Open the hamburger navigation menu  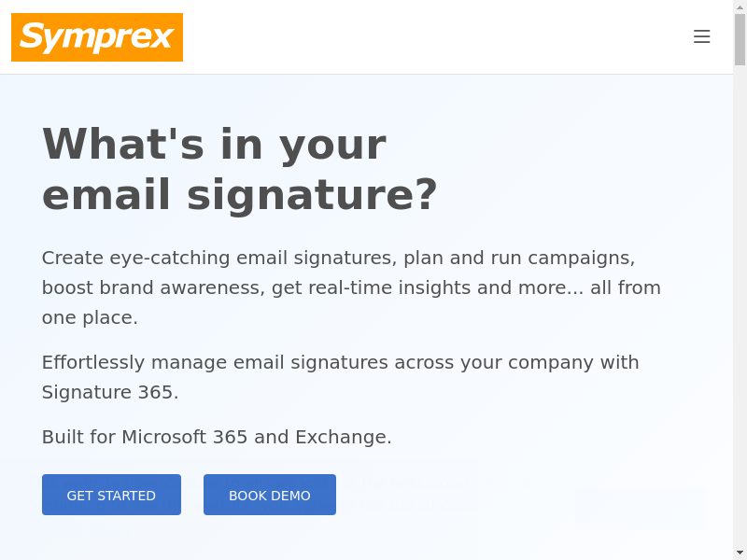pyautogui.click(x=701, y=36)
